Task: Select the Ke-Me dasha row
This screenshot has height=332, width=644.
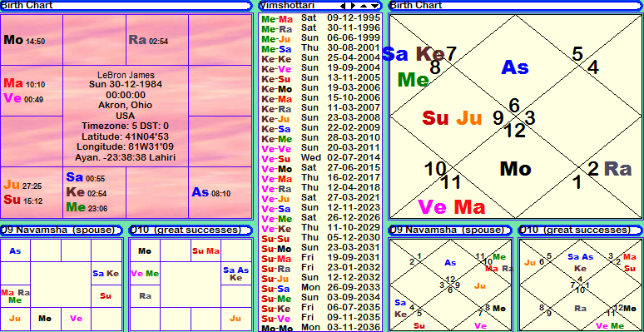Action: [321, 138]
